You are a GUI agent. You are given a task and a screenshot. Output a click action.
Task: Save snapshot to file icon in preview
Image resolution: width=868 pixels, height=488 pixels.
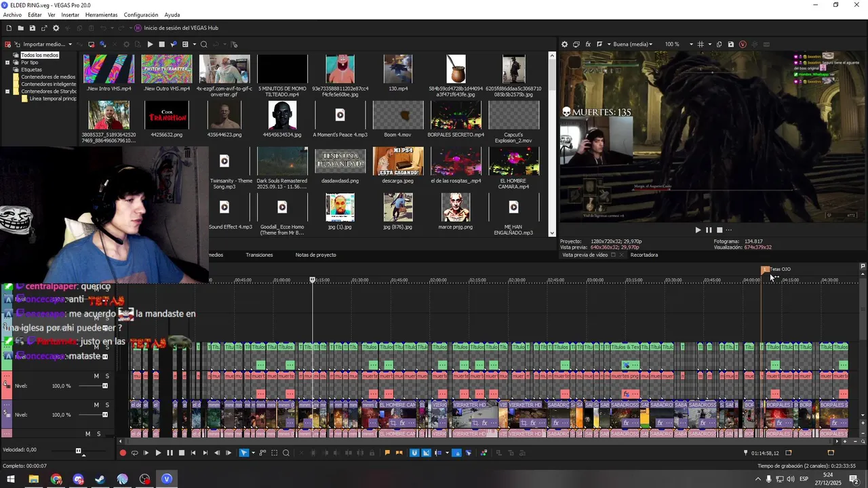coord(731,44)
